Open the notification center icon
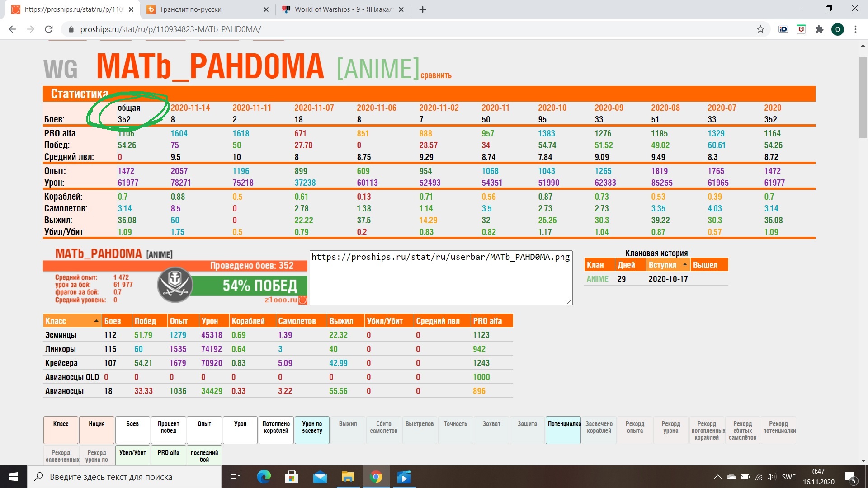Image resolution: width=868 pixels, height=488 pixels. click(x=850, y=477)
